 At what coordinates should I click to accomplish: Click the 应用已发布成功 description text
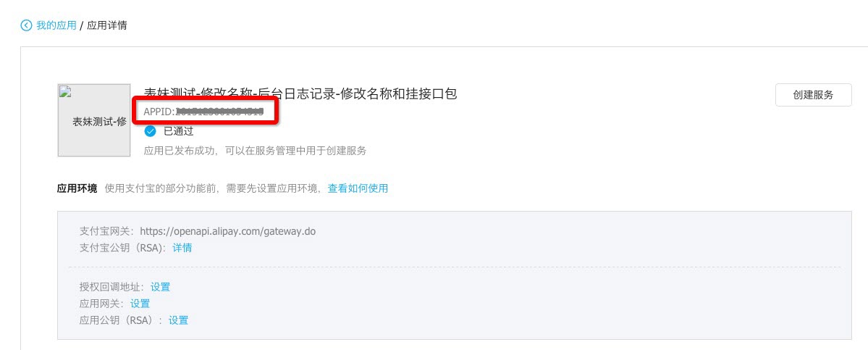(x=256, y=151)
